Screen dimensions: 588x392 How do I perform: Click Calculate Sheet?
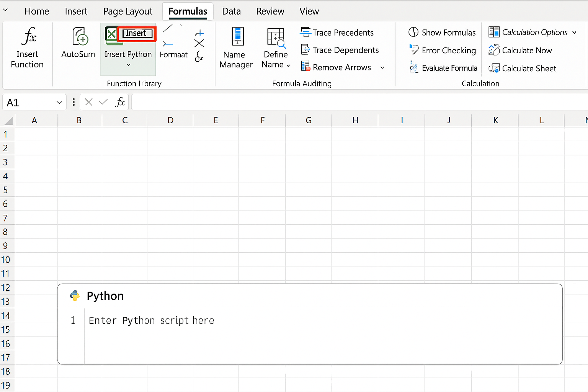(523, 68)
